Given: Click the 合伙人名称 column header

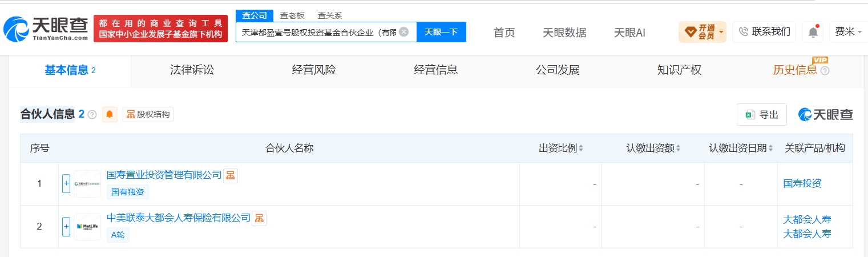Looking at the screenshot, I should [289, 148].
